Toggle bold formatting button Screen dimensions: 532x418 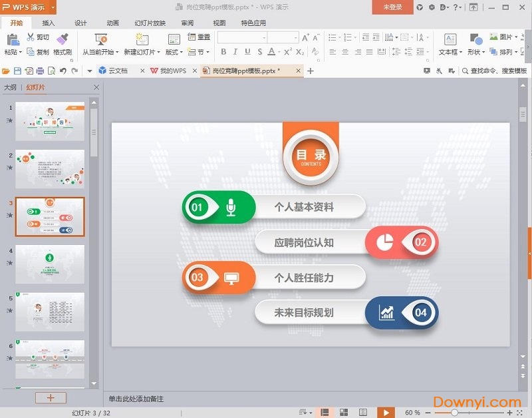tap(223, 52)
